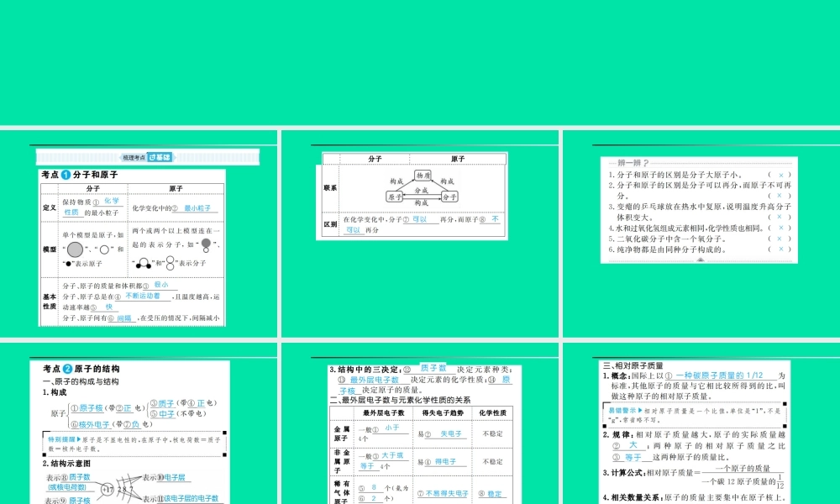Open the slide titled 考点1 分子和原子

point(139,234)
